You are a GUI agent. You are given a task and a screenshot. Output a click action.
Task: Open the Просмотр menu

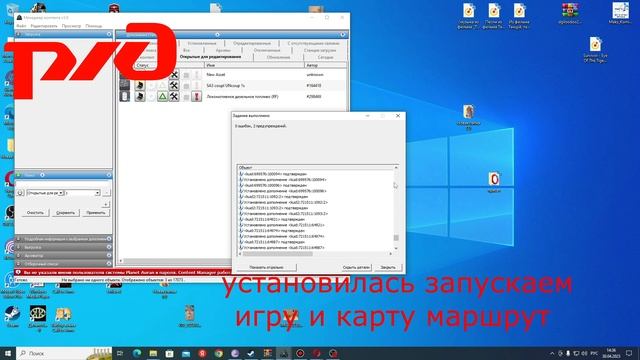click(x=71, y=26)
